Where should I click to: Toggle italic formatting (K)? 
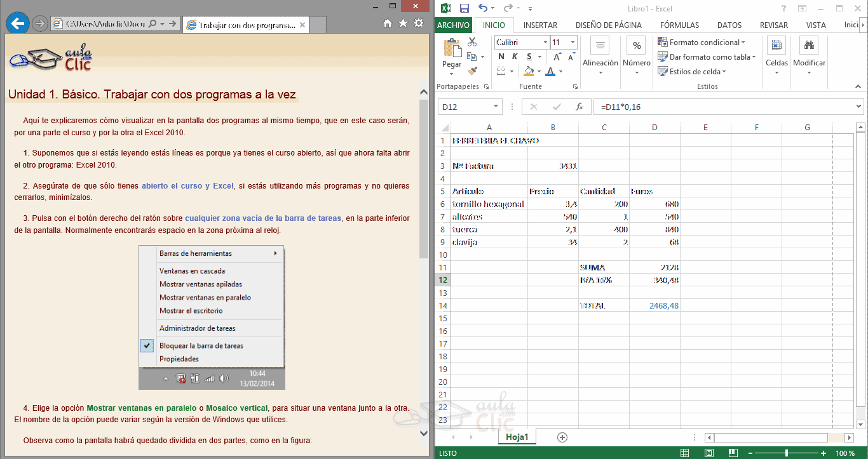click(x=515, y=57)
